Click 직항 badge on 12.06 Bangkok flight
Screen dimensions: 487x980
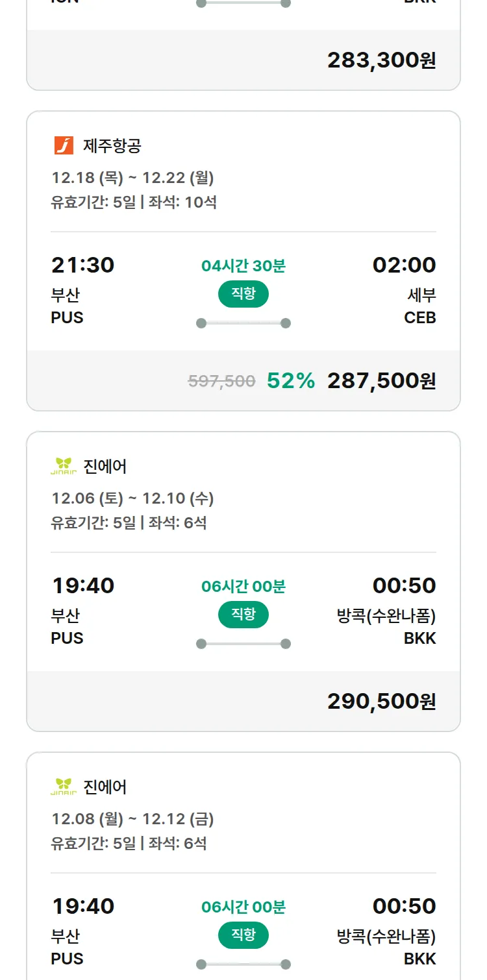(x=243, y=615)
